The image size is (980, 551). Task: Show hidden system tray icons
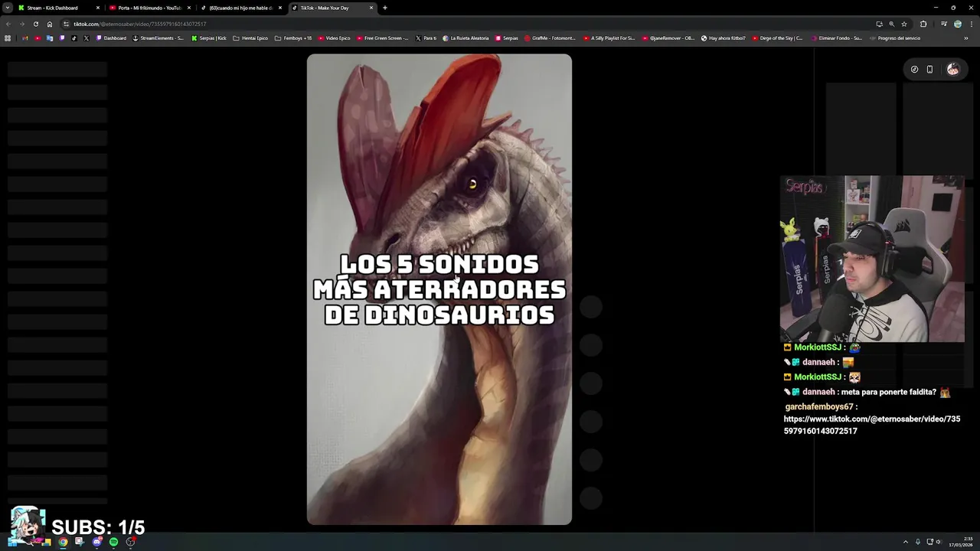(905, 542)
